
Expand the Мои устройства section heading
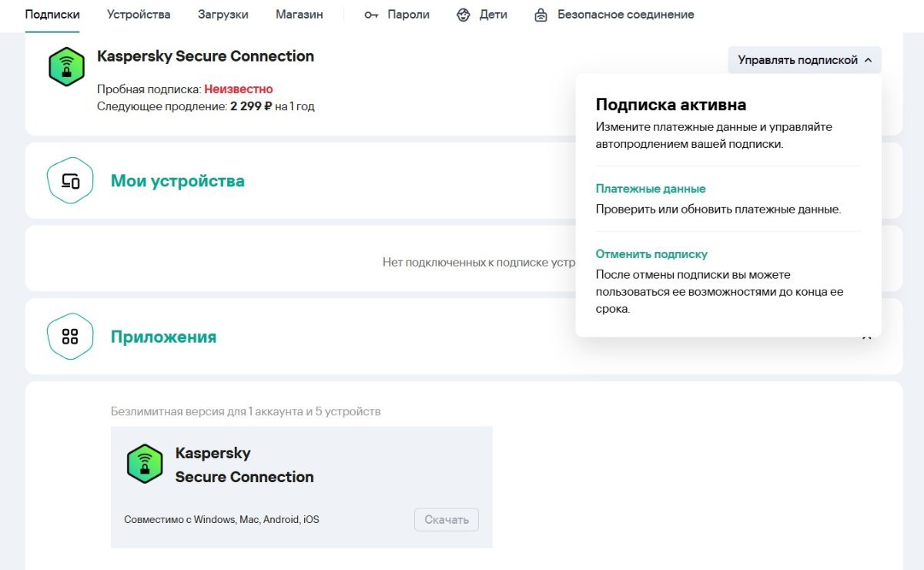tap(177, 181)
